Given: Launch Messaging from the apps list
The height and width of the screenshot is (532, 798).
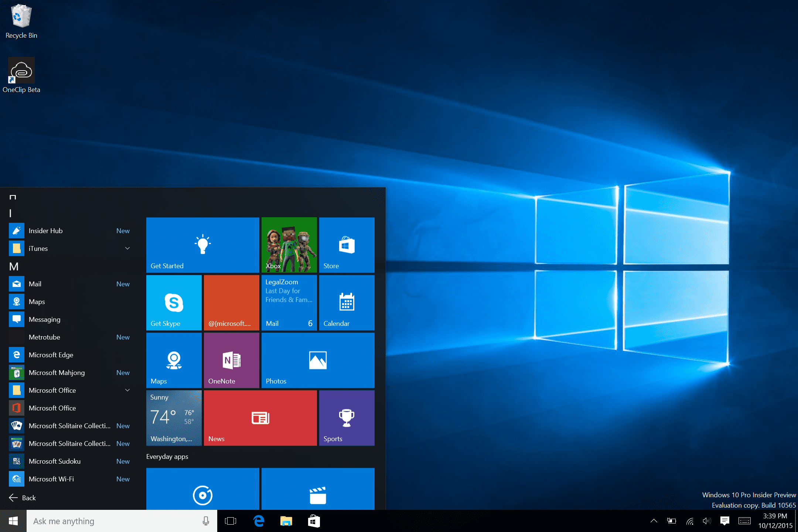Looking at the screenshot, I should click(x=70, y=319).
